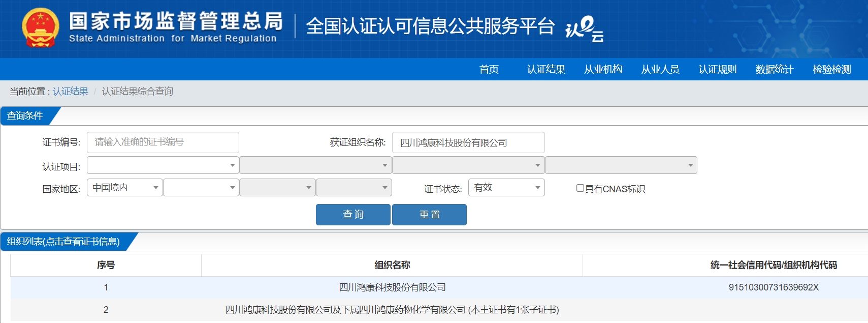Expand the first 认证项目 dropdown
The image size is (868, 323).
pos(163,165)
